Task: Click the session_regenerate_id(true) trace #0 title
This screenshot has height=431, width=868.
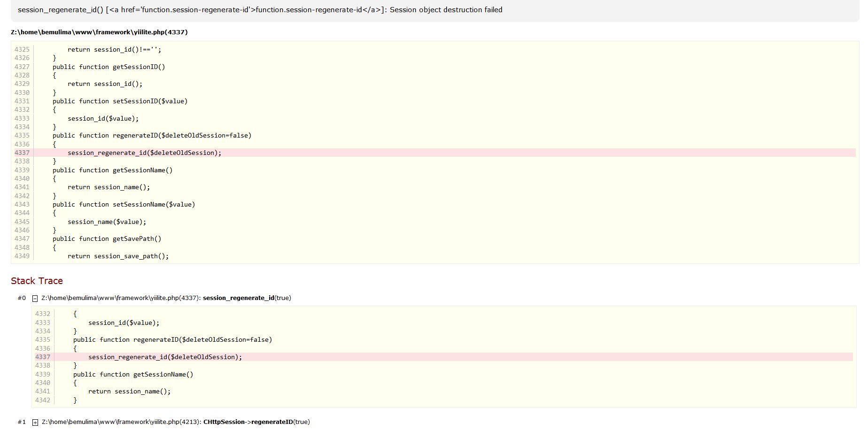Action: click(x=247, y=298)
